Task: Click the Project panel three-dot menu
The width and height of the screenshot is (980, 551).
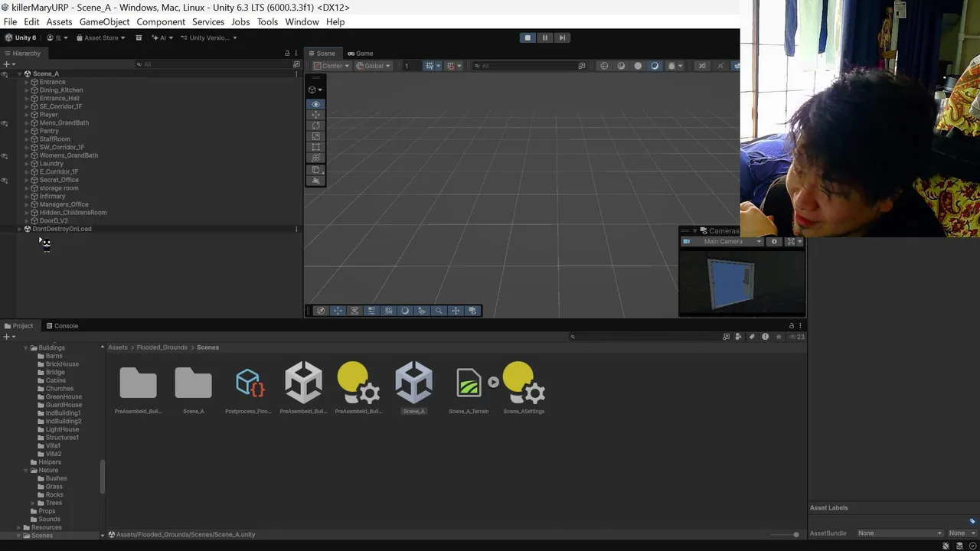Action: [800, 326]
